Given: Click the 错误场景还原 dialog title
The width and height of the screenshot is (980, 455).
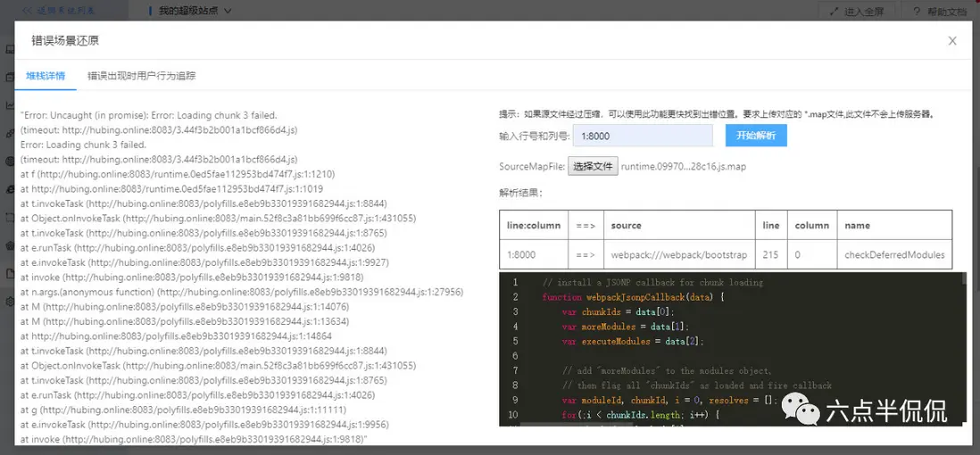Looking at the screenshot, I should pyautogui.click(x=65, y=41).
